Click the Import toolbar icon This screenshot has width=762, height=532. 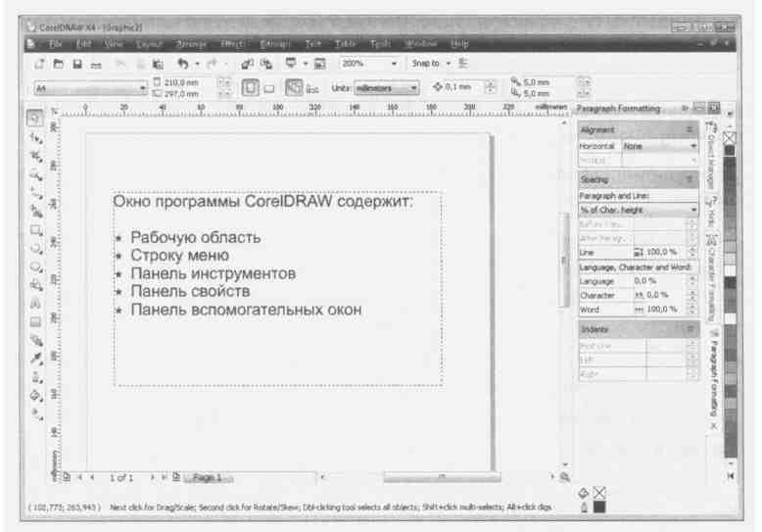pyautogui.click(x=248, y=64)
